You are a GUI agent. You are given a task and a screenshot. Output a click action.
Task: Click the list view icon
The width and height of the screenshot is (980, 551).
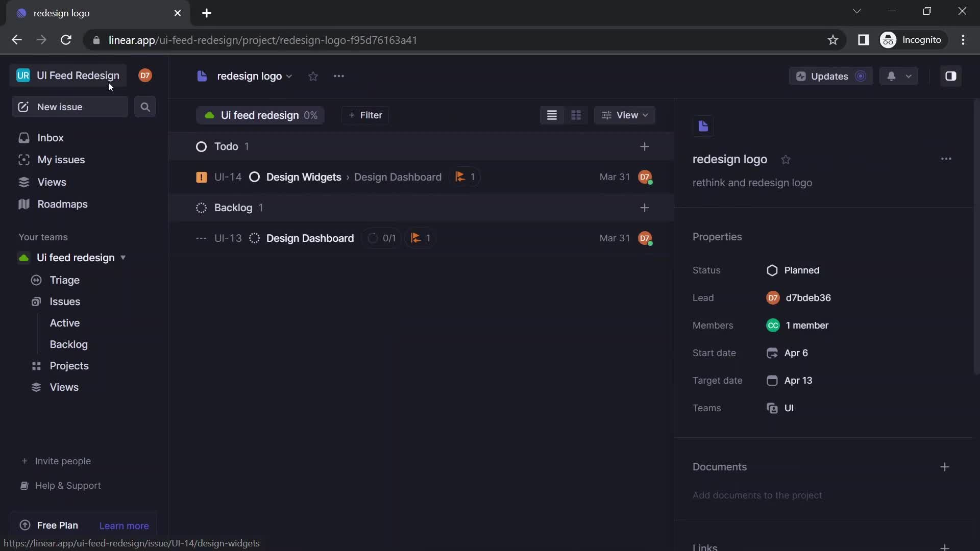click(x=552, y=114)
